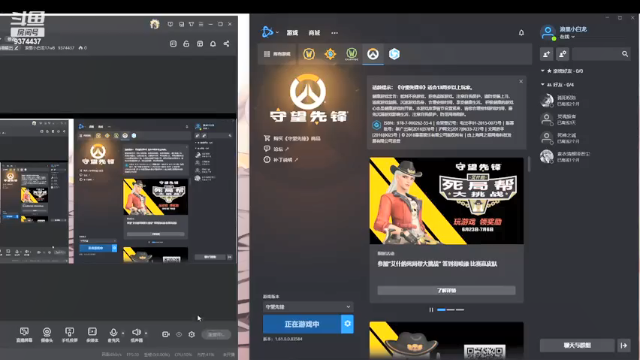The width and height of the screenshot is (640, 360).
Task: Select the Heroes of the Storm icon
Action: pyautogui.click(x=394, y=54)
